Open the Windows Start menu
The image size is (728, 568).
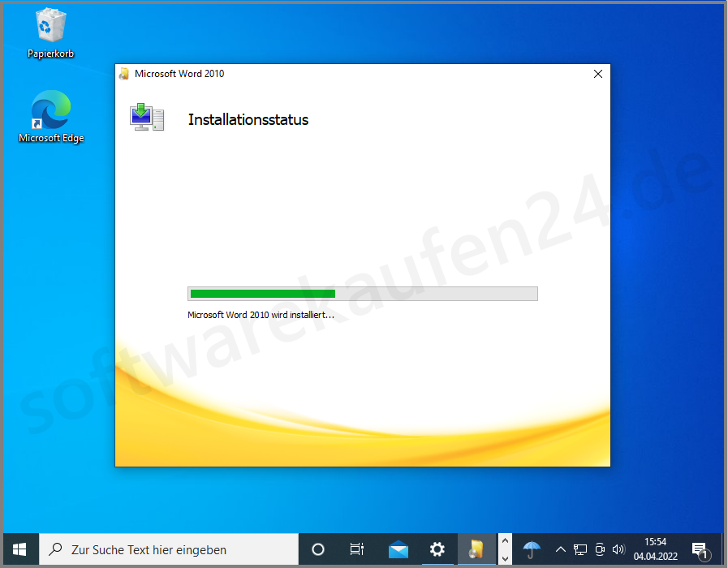tap(19, 550)
